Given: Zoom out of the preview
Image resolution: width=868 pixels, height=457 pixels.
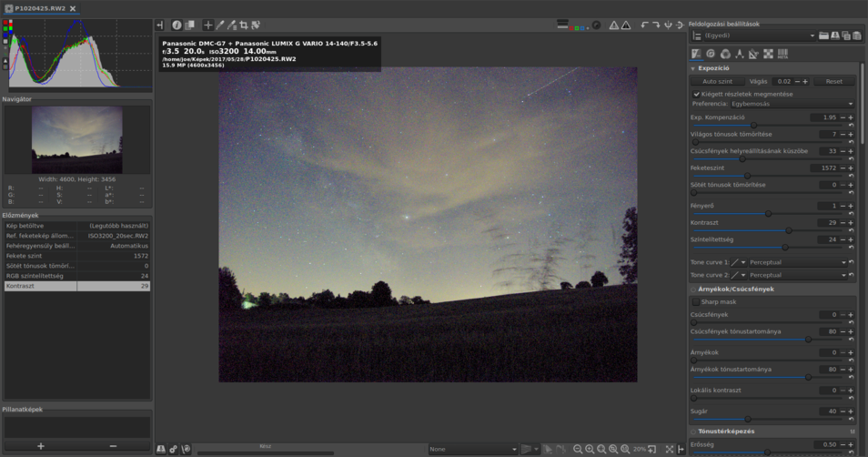Looking at the screenshot, I should tap(578, 449).
